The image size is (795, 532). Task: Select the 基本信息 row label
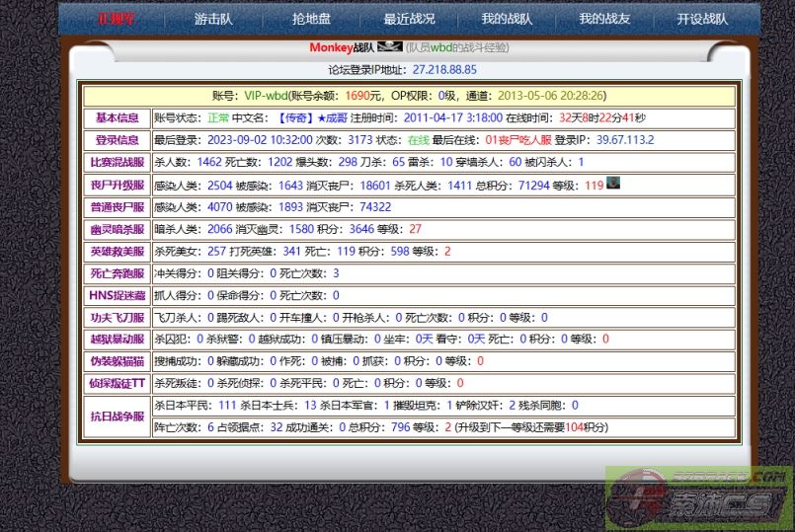point(117,118)
